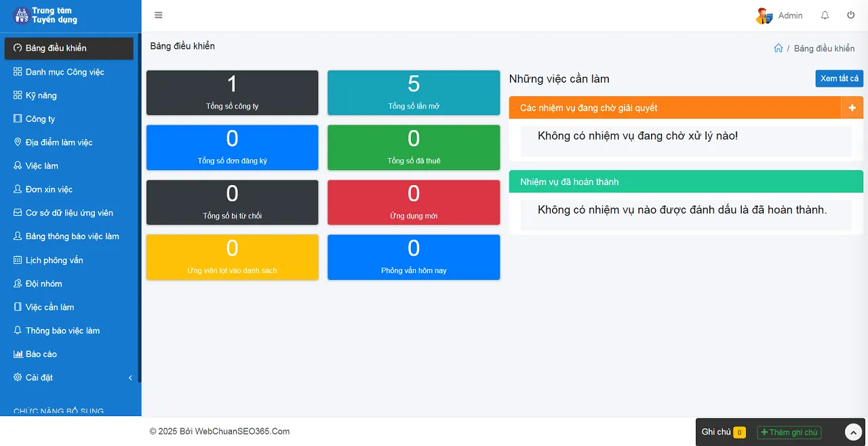Click the Admin avatar picture
Image resolution: width=868 pixels, height=446 pixels.
[x=764, y=16]
